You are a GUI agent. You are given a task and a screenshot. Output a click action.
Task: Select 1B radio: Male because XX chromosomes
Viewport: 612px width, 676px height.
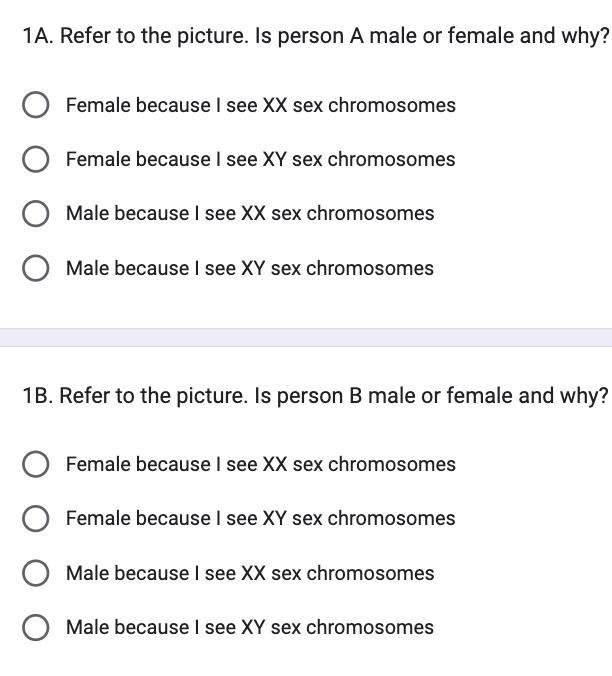(36, 573)
